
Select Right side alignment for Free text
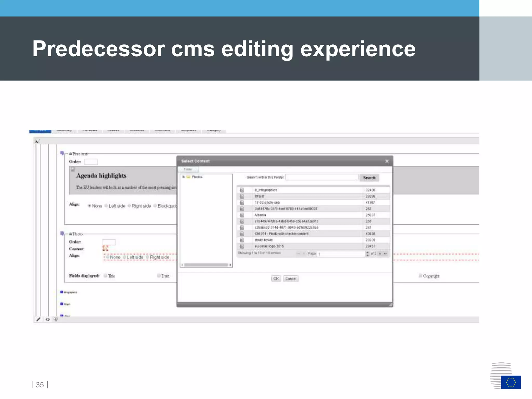click(x=129, y=206)
